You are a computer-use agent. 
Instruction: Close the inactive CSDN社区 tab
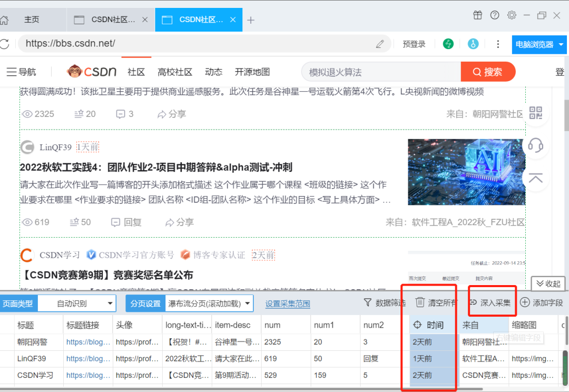[x=145, y=19]
